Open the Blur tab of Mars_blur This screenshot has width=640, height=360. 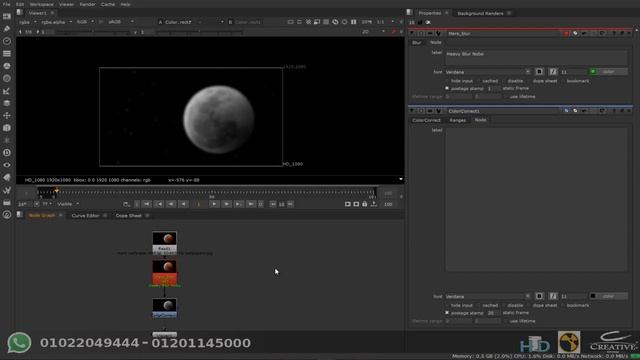click(x=416, y=42)
